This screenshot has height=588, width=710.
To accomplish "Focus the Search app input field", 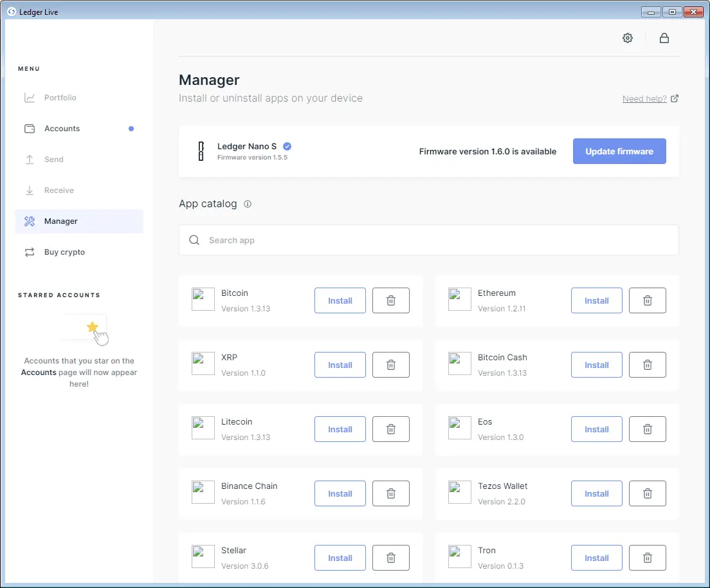I will pos(429,240).
